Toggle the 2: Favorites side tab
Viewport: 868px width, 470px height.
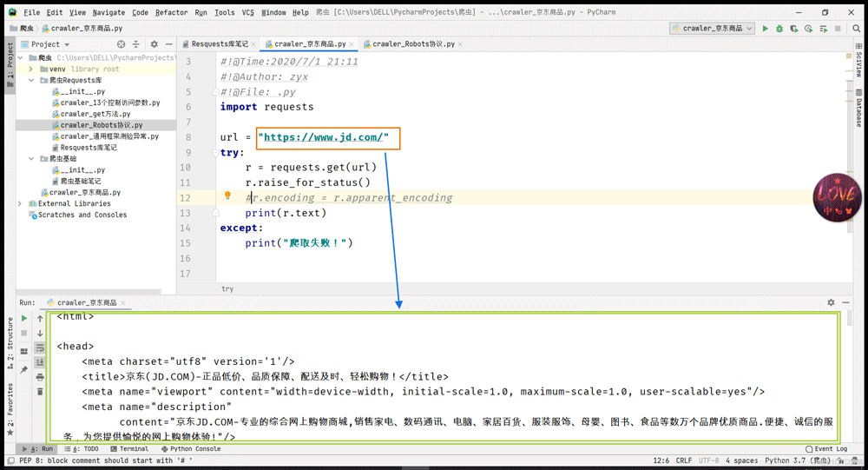pyautogui.click(x=10, y=408)
